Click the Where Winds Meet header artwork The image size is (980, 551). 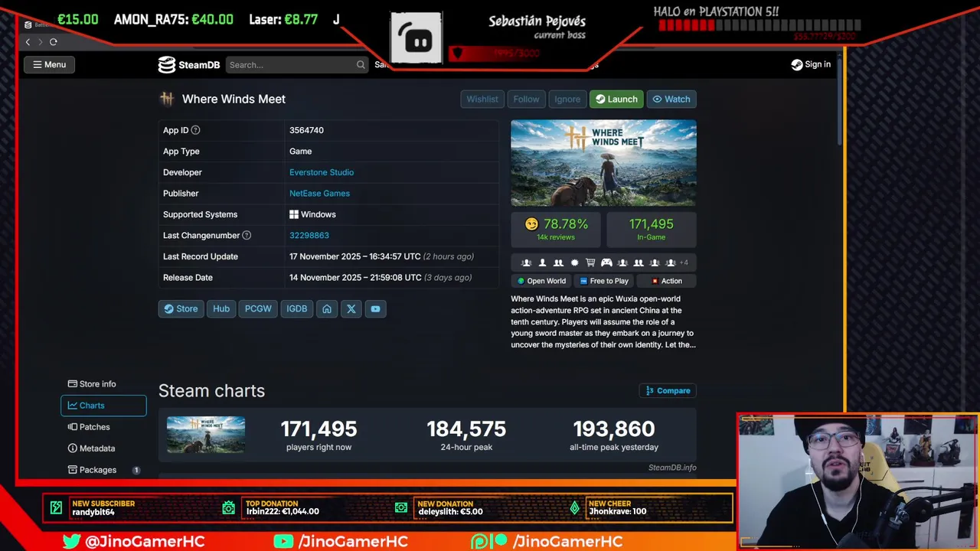click(603, 163)
